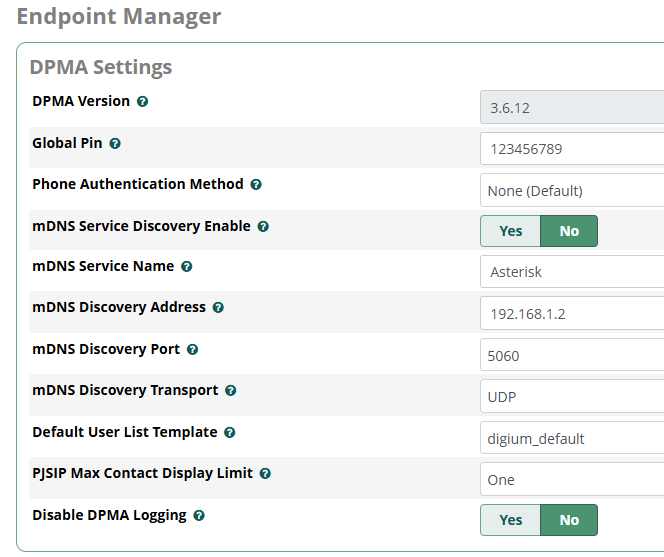This screenshot has width=664, height=557.
Task: Open help tooltip for Phone Authentication Method
Action: (256, 185)
